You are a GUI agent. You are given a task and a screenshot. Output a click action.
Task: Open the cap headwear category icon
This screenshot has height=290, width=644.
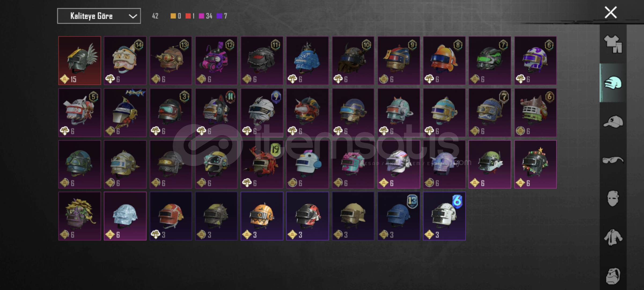tap(613, 122)
